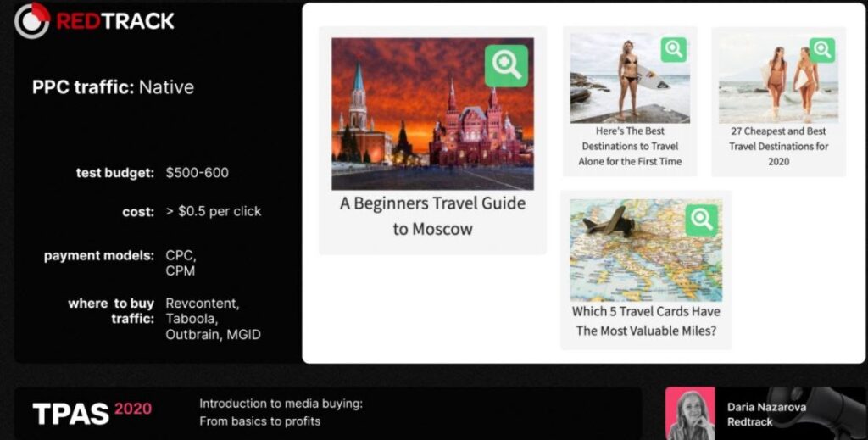This screenshot has width=868, height=440.
Task: Click the TPAS 2020 logo
Action: click(x=92, y=413)
